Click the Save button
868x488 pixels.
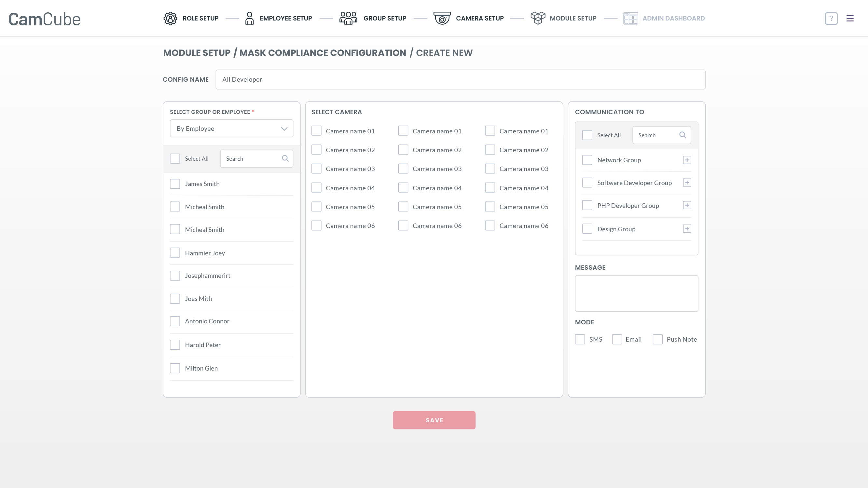[434, 420]
